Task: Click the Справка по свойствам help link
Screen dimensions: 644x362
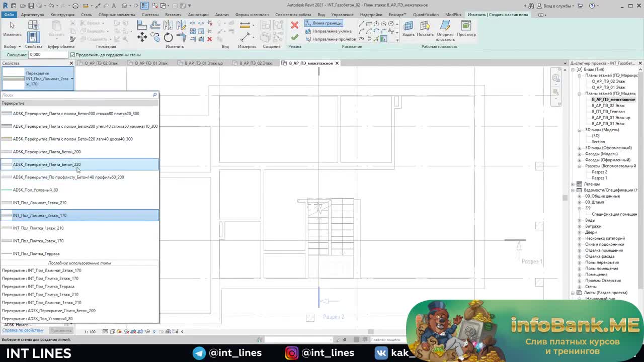Action: point(23,330)
